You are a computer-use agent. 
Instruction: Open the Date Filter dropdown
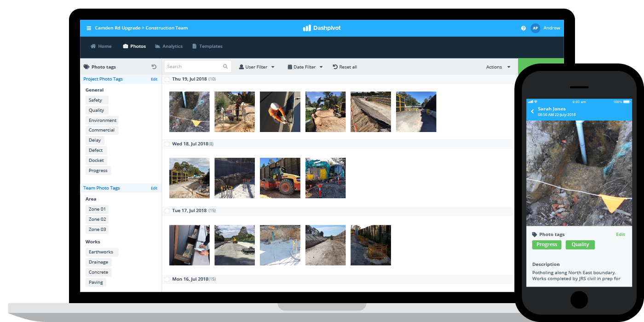tap(305, 67)
